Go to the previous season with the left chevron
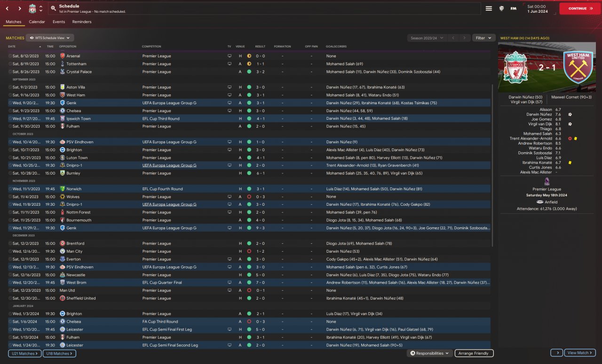Viewport: 602px width, 364px height. point(453,38)
